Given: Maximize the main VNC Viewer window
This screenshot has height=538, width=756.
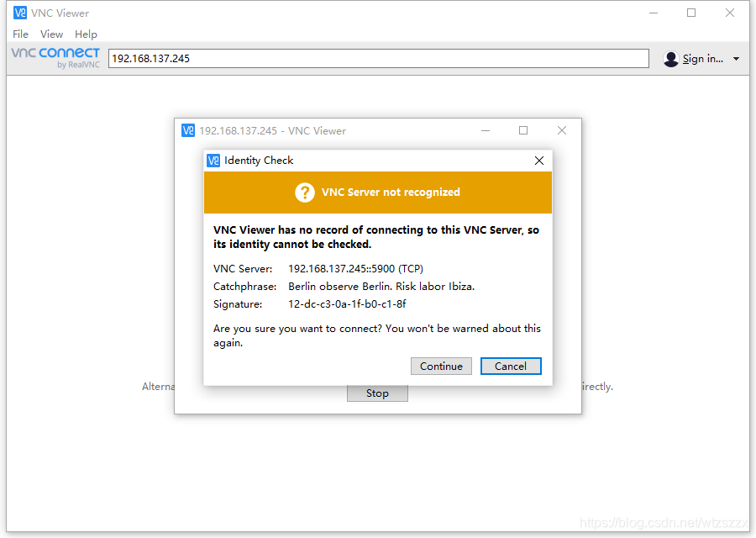Looking at the screenshot, I should (691, 13).
